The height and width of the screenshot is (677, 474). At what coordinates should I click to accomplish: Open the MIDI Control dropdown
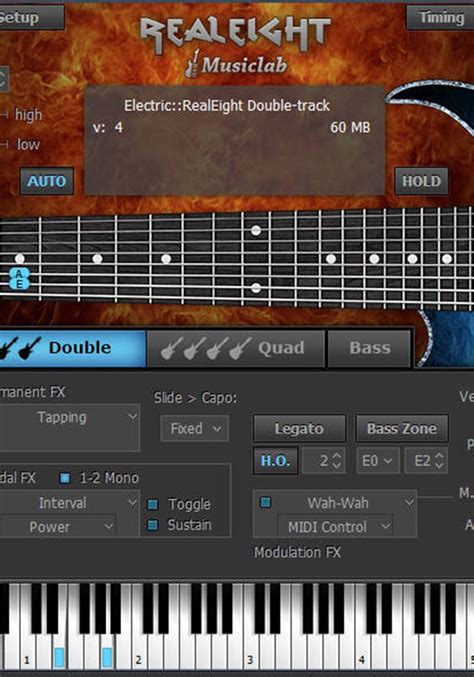pyautogui.click(x=335, y=526)
